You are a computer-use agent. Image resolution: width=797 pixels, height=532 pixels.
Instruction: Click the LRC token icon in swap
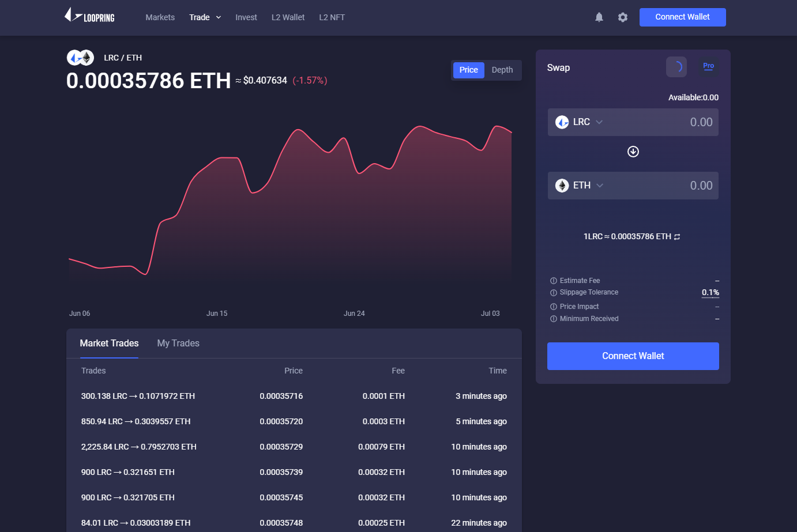562,122
